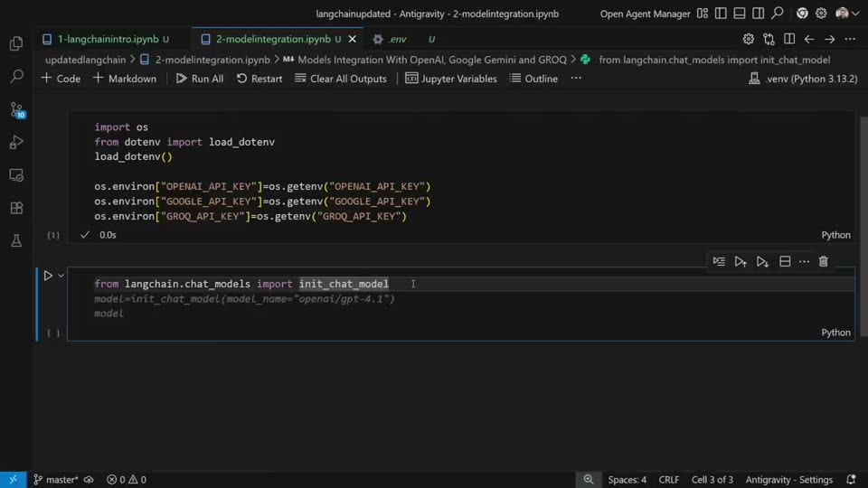
Task: Toggle primary side bar visibility
Action: [x=721, y=14]
